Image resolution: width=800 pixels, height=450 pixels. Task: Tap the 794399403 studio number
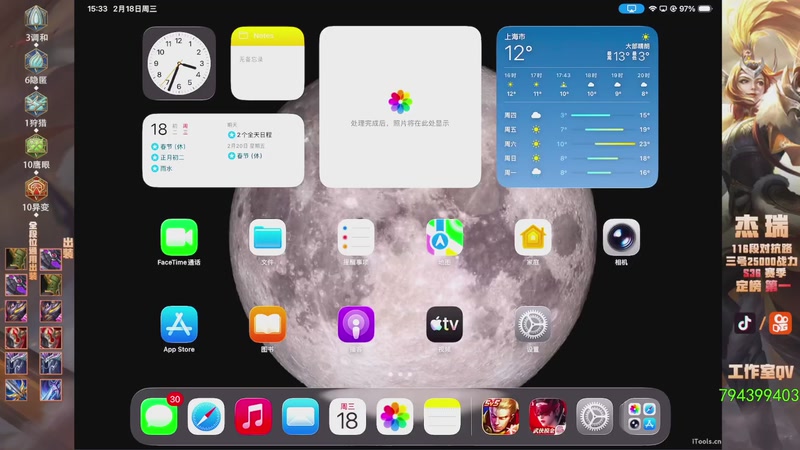pos(759,395)
